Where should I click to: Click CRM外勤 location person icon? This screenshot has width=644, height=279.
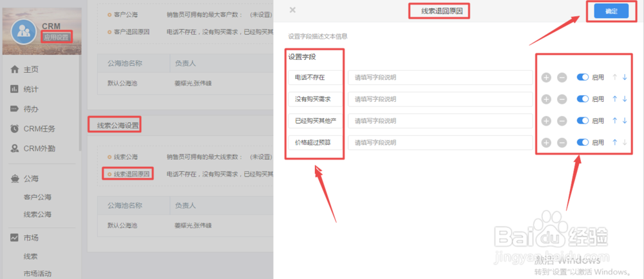(x=14, y=148)
